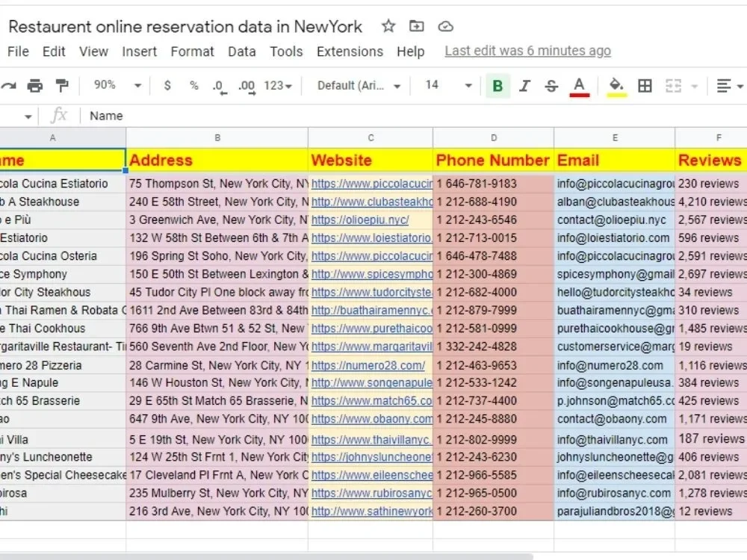The height and width of the screenshot is (560, 747).
Task: Open the Edit menu
Action: coord(54,52)
